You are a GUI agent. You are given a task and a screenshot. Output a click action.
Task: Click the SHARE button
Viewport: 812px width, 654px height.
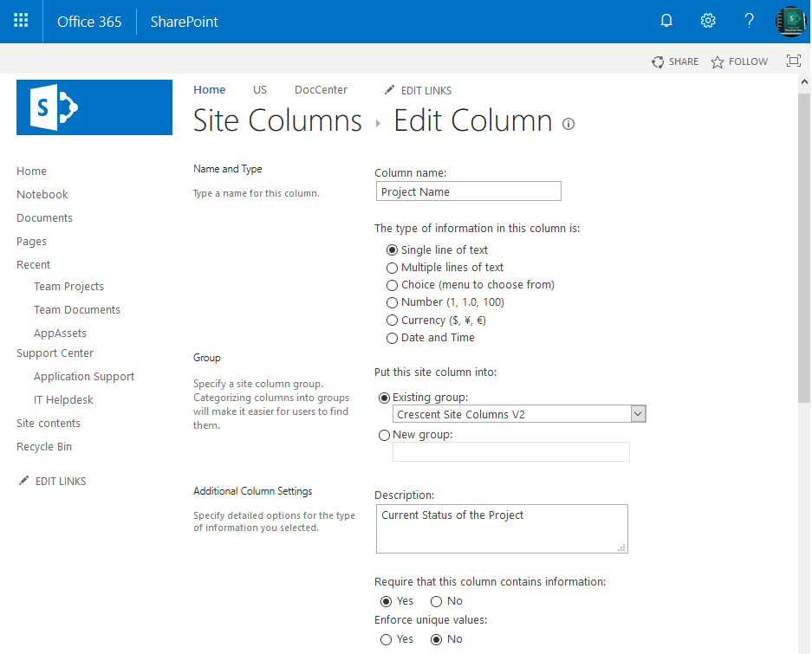click(x=675, y=62)
